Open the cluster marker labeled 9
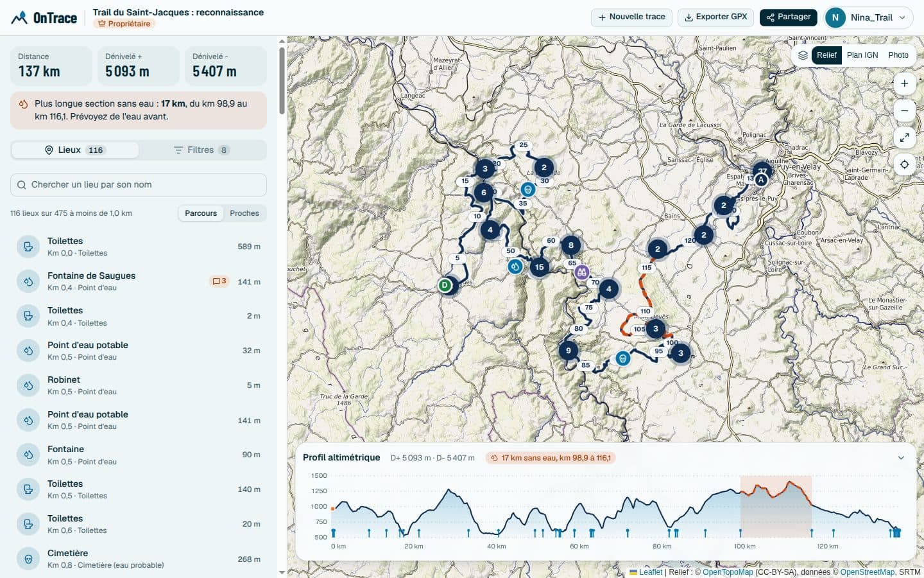Viewport: 924px width, 578px height. point(568,351)
